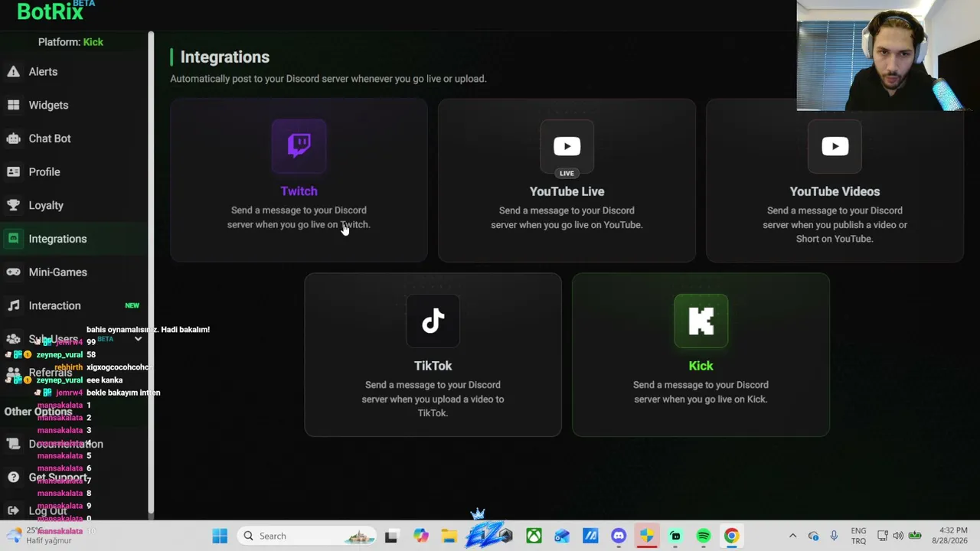Click the Platform: Kick label
Image resolution: width=980 pixels, height=551 pixels.
(x=70, y=42)
